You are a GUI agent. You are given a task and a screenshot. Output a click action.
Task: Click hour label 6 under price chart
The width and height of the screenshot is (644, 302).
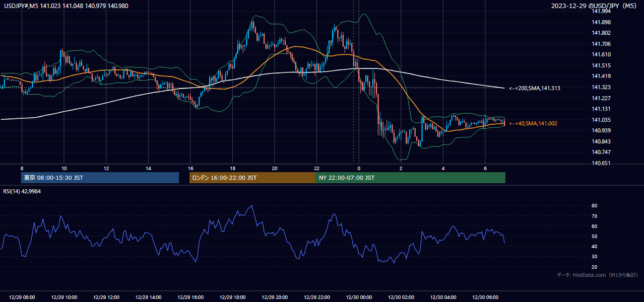(x=485, y=168)
